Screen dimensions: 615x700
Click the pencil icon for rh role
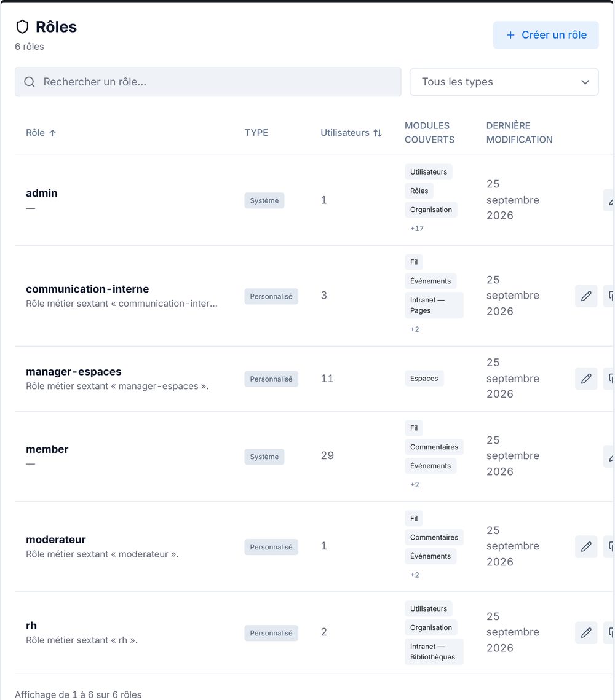click(x=586, y=632)
